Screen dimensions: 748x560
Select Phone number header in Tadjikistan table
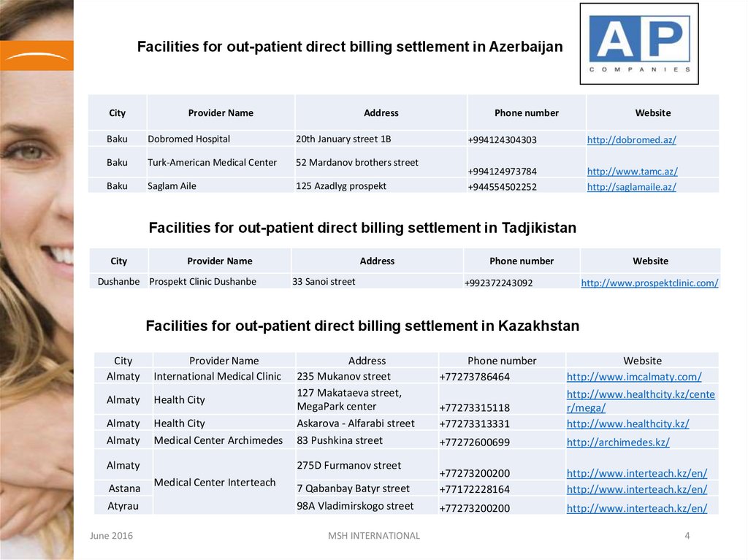[x=521, y=261]
